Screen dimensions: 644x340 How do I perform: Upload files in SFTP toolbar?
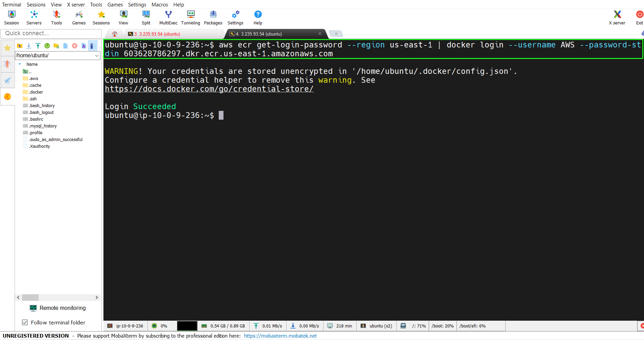point(38,46)
